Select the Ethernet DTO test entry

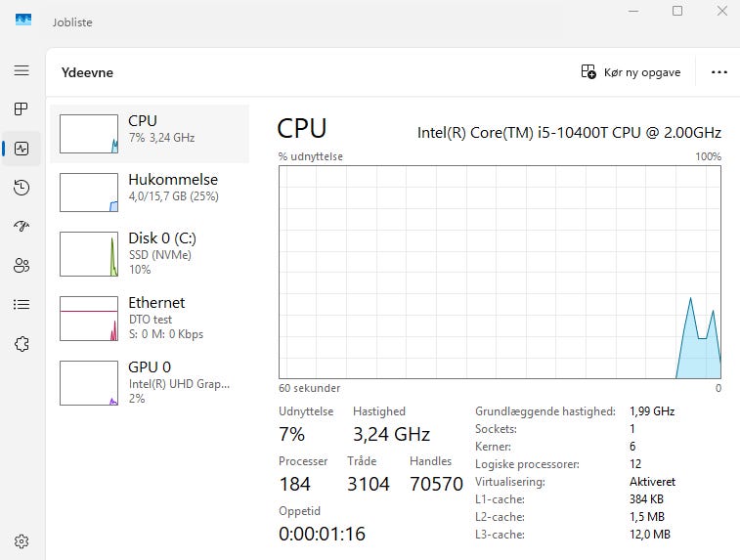[150, 319]
